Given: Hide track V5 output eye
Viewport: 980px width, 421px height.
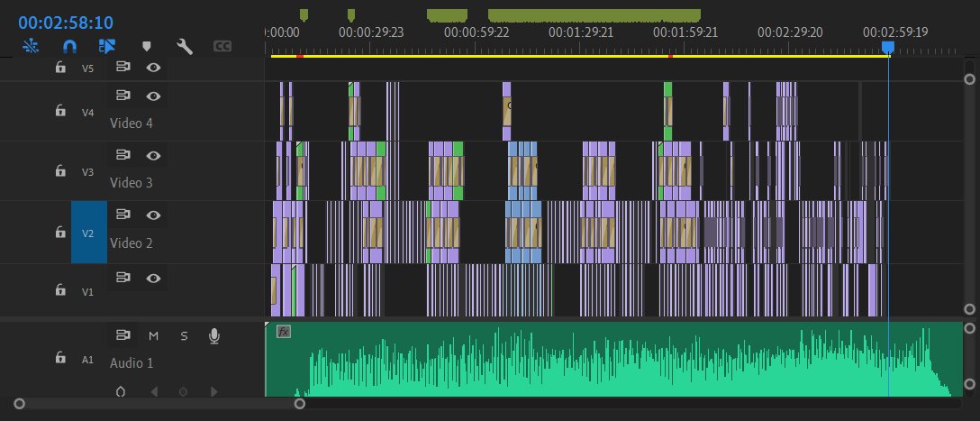Looking at the screenshot, I should pyautogui.click(x=153, y=67).
